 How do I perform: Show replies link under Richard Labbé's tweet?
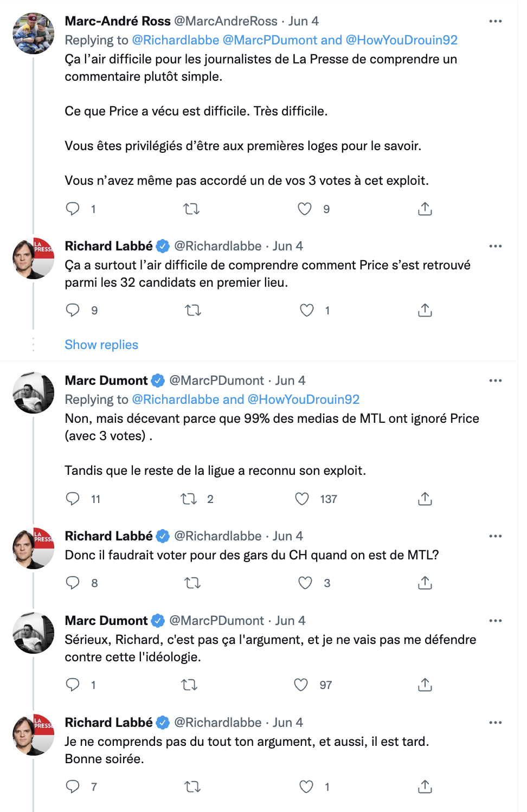click(101, 345)
